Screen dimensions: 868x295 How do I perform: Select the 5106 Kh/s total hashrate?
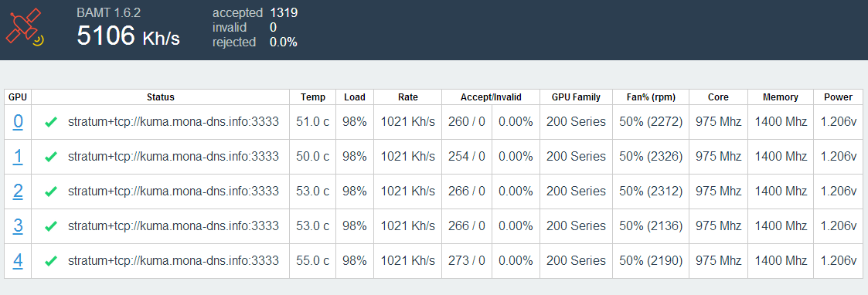(x=128, y=36)
